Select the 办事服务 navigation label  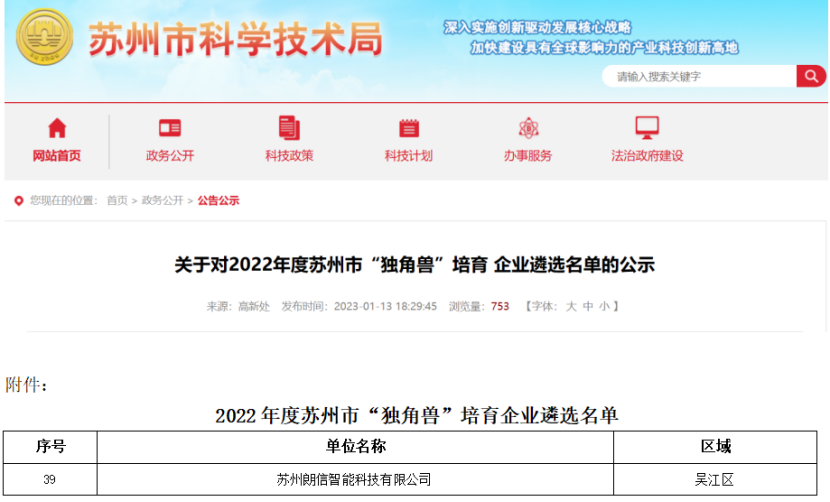click(x=528, y=156)
